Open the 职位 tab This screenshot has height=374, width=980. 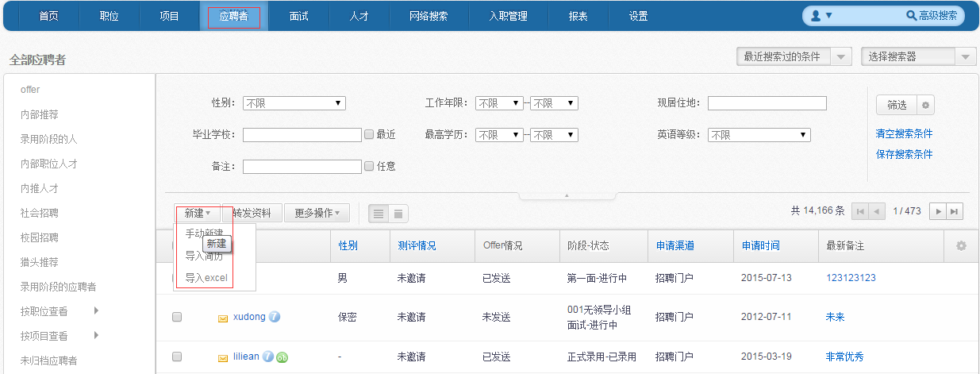click(110, 16)
